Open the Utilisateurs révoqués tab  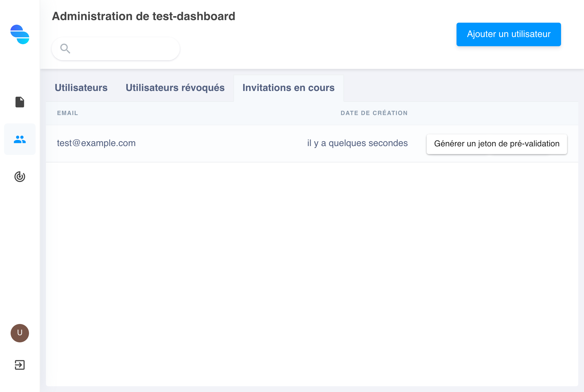(175, 88)
